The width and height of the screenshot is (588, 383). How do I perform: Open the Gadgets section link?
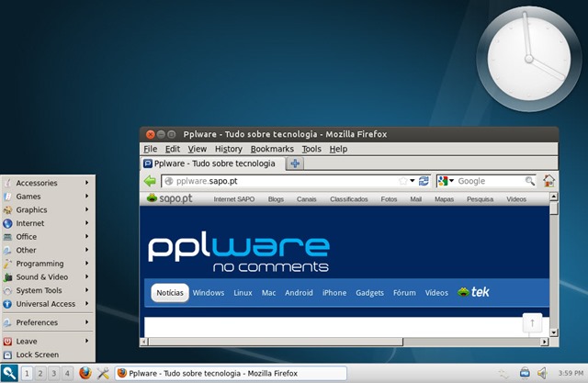[x=369, y=293]
